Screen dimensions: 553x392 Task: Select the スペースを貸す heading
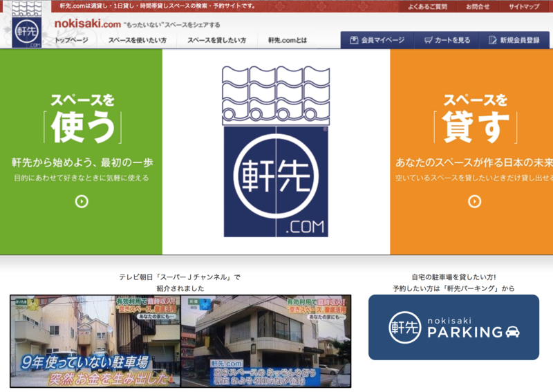(x=476, y=118)
